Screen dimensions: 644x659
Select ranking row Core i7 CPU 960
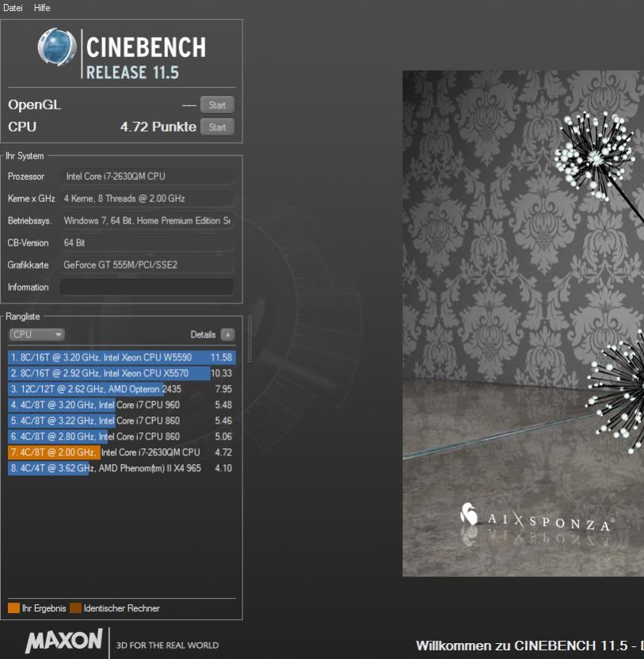tap(121, 405)
